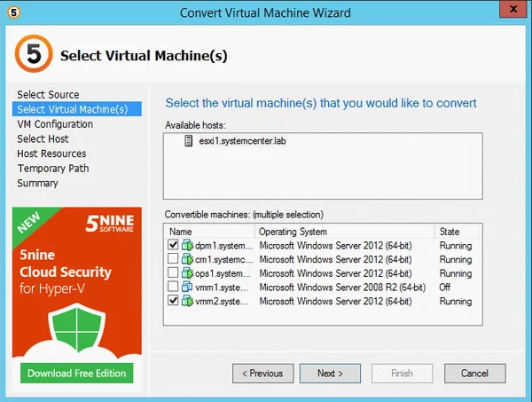Click OS cell in the cm1 row
Image resolution: width=532 pixels, height=402 pixels.
pyautogui.click(x=335, y=259)
